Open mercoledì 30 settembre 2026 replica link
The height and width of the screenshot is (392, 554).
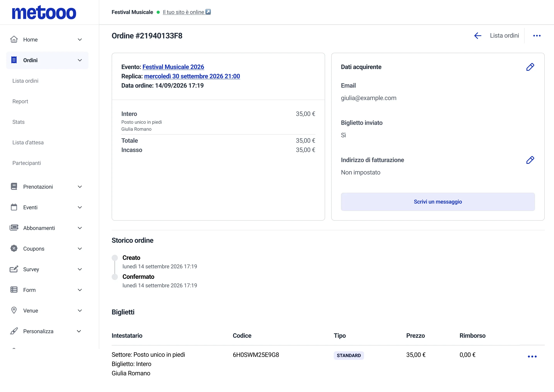(192, 76)
